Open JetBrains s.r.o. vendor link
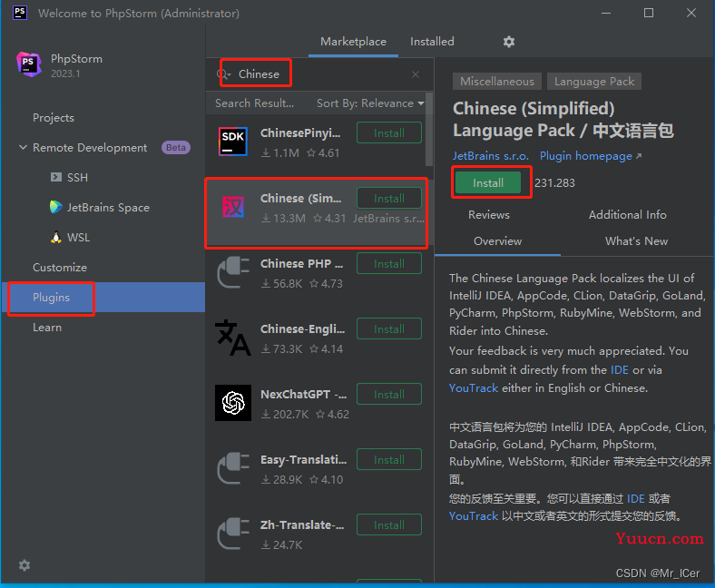 [490, 156]
